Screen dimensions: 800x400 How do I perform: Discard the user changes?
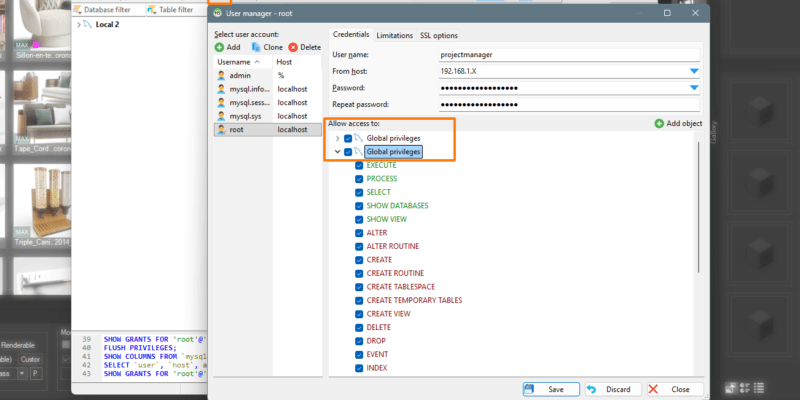point(613,389)
